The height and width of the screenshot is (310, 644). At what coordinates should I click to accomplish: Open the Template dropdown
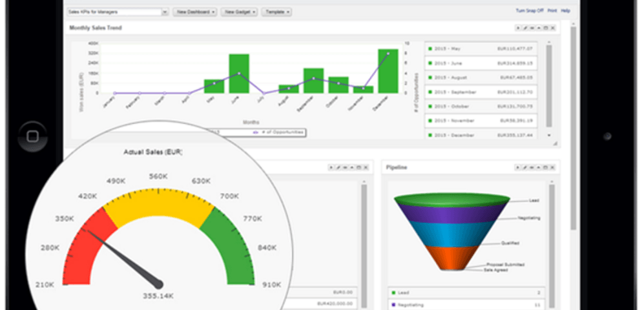pos(276,12)
